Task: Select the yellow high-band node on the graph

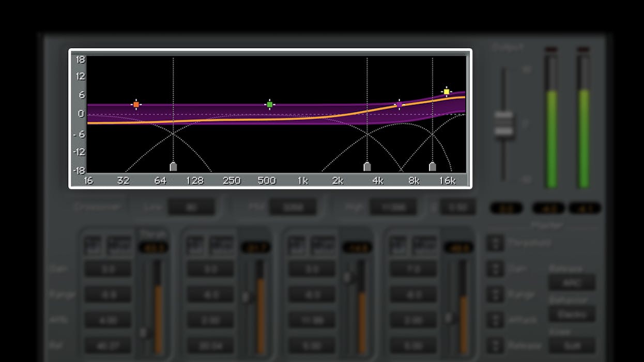Action: pos(446,90)
